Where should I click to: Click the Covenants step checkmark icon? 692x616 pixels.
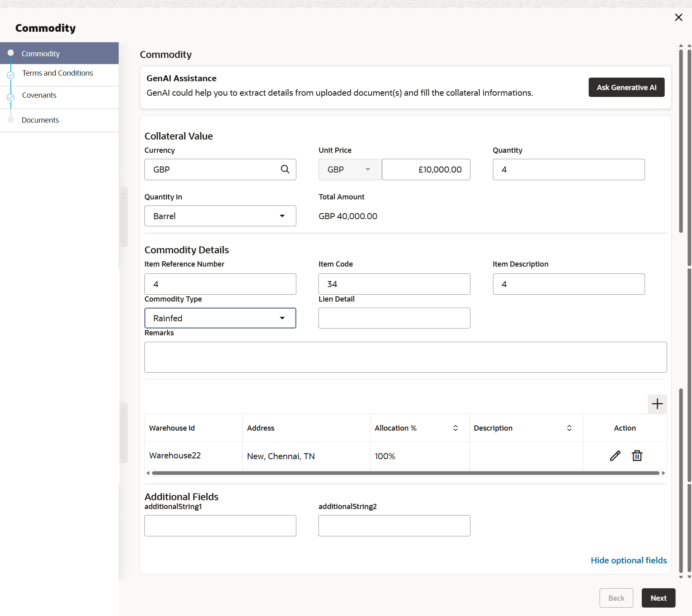click(11, 97)
